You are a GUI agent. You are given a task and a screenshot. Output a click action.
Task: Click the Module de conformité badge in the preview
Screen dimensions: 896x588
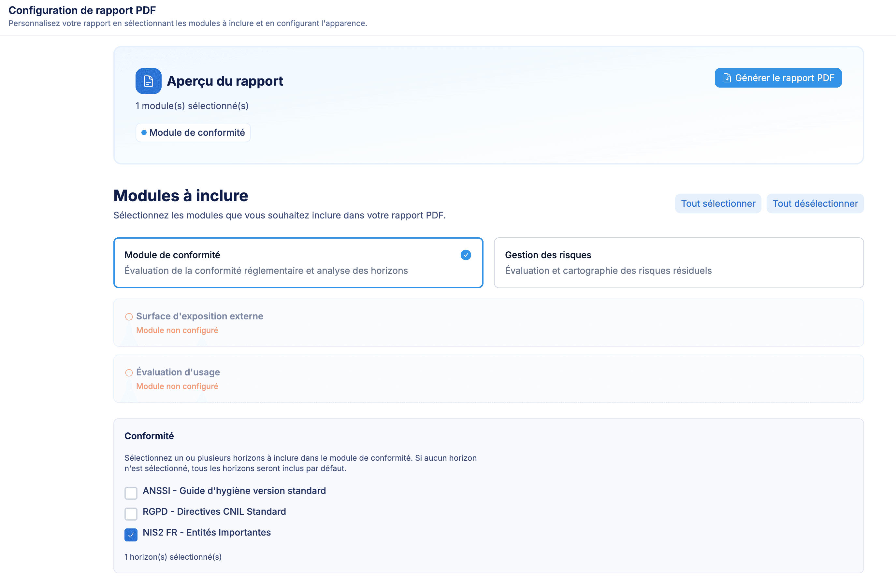tap(193, 133)
